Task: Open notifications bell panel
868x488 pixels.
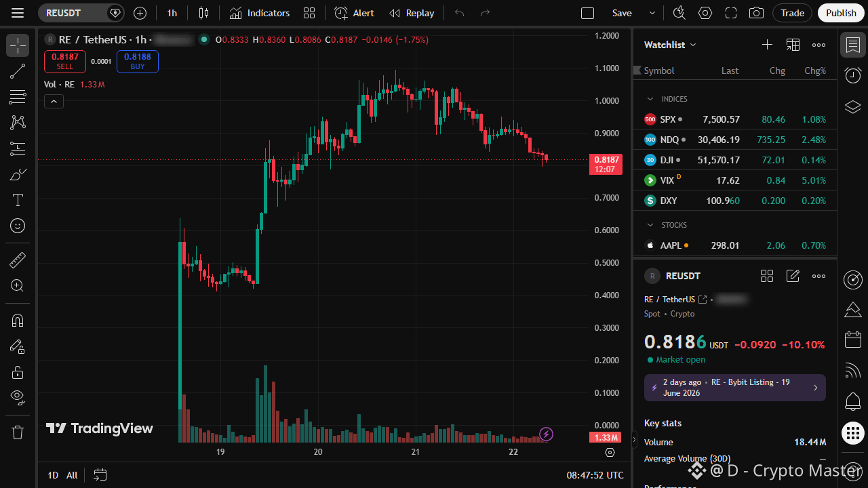Action: 852,401
